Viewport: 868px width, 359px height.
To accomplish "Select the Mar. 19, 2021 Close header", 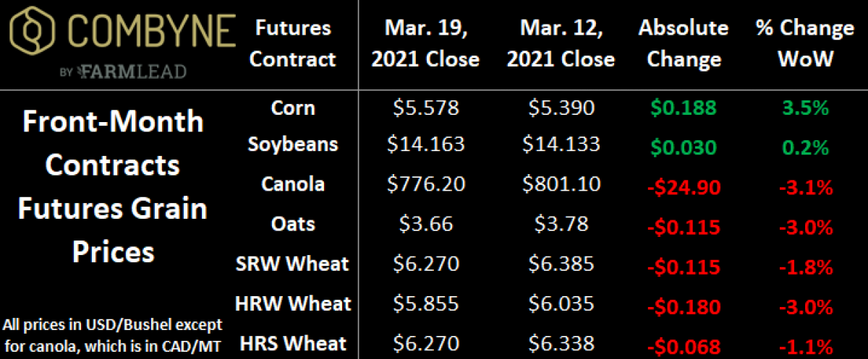I will coord(425,43).
